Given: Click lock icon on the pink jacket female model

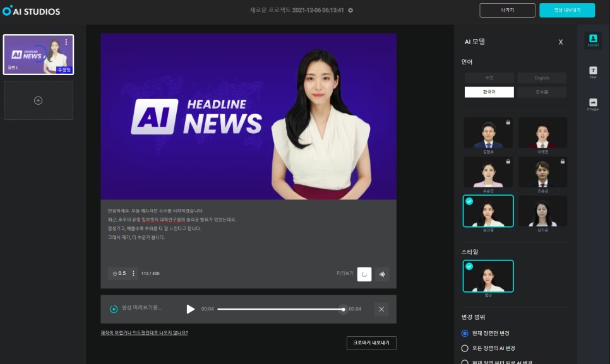Looking at the screenshot, I should [x=508, y=161].
